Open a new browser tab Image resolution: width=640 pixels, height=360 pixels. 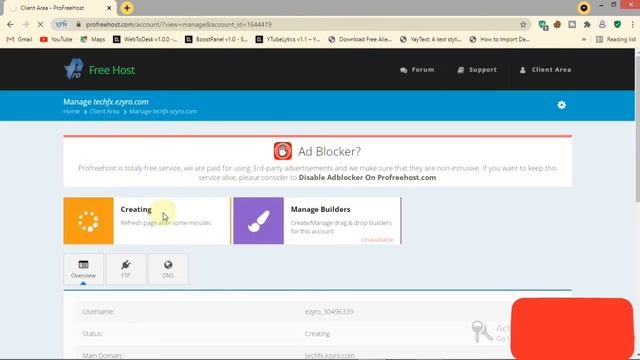pos(127,8)
